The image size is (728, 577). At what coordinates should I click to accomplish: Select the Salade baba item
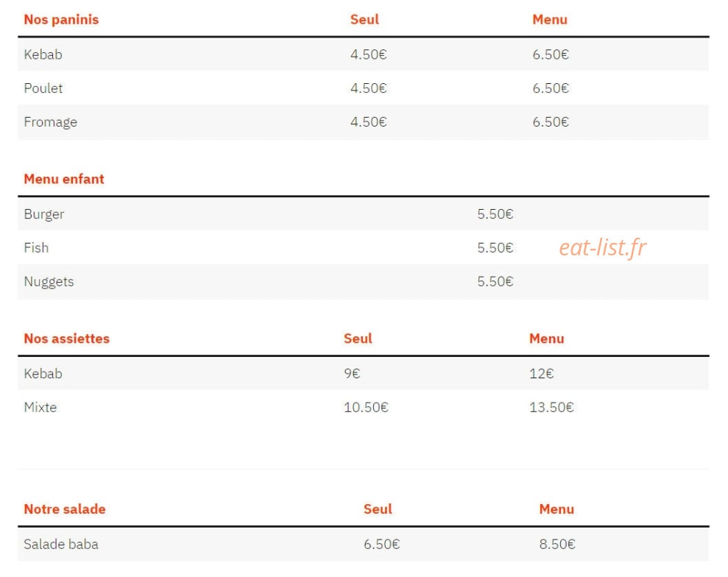click(61, 544)
